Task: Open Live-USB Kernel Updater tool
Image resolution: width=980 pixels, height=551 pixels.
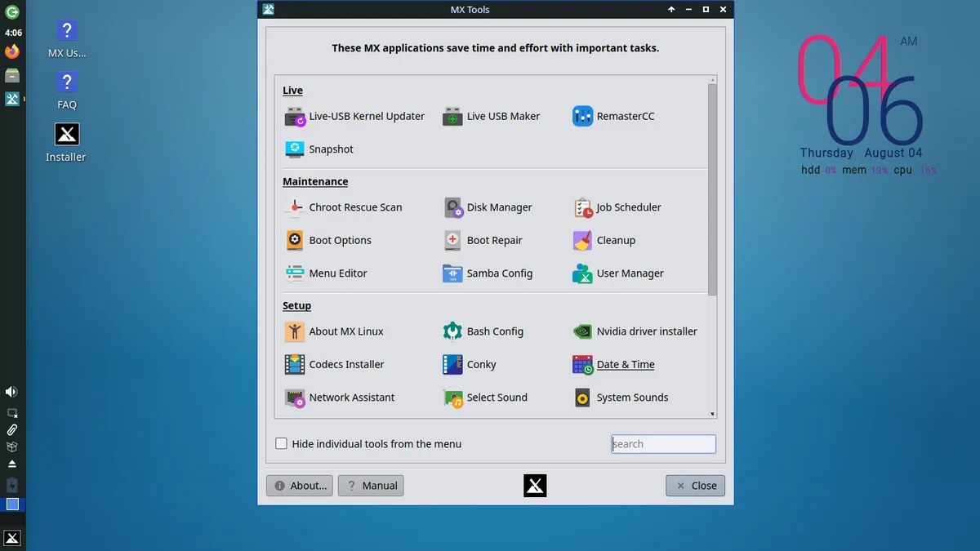Action: pyautogui.click(x=354, y=117)
